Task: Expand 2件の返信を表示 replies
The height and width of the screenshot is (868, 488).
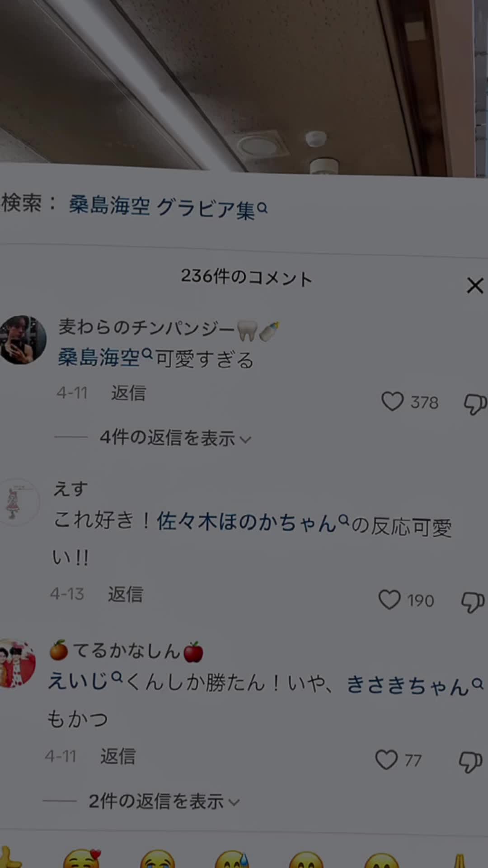Action: click(x=164, y=802)
